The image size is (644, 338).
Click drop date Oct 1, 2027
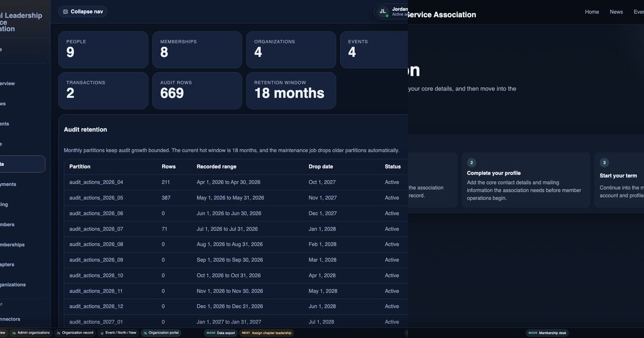click(x=323, y=182)
